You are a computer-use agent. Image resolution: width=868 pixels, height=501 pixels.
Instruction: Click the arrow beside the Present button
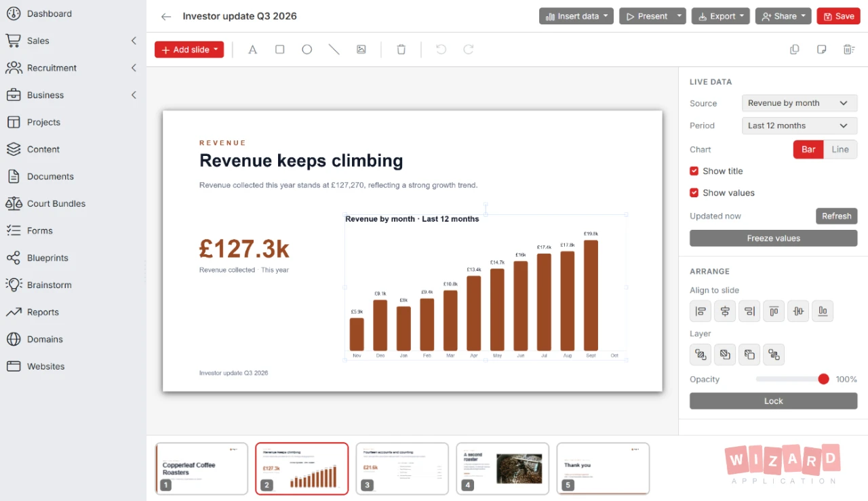pyautogui.click(x=679, y=16)
